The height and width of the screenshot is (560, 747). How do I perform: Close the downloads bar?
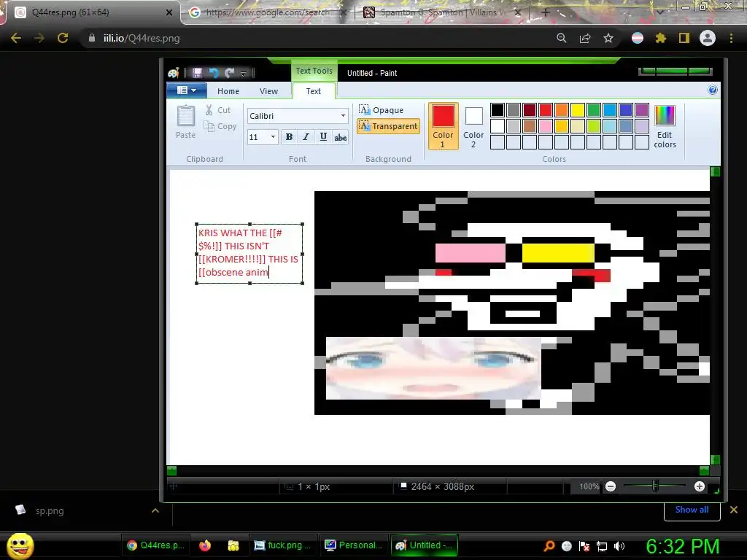tap(734, 510)
